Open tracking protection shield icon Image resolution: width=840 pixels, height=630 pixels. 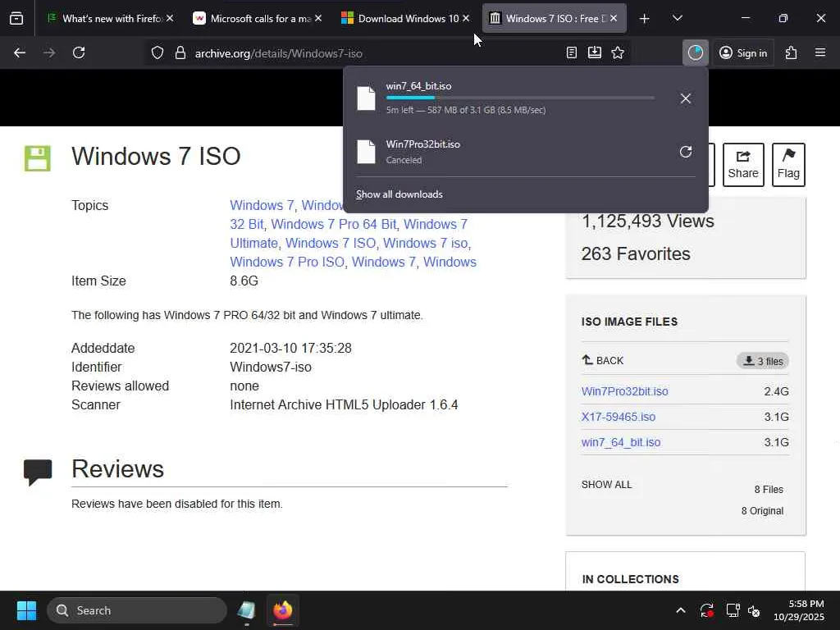pos(157,52)
